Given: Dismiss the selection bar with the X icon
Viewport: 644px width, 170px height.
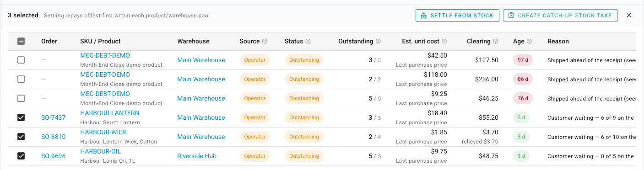Looking at the screenshot, I should point(629,16).
